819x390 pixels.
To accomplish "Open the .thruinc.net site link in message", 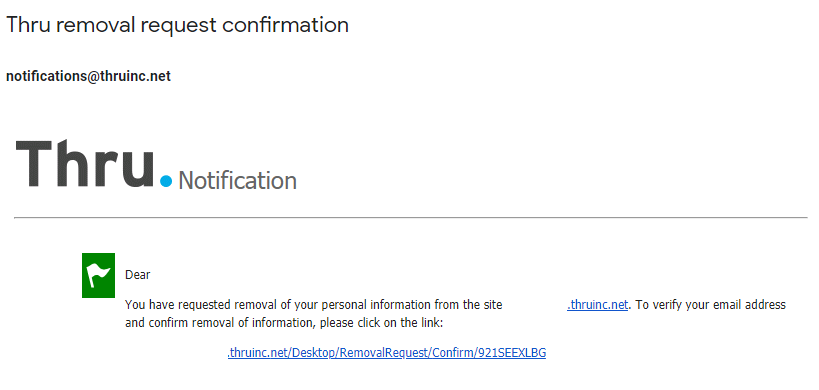I will [x=598, y=305].
